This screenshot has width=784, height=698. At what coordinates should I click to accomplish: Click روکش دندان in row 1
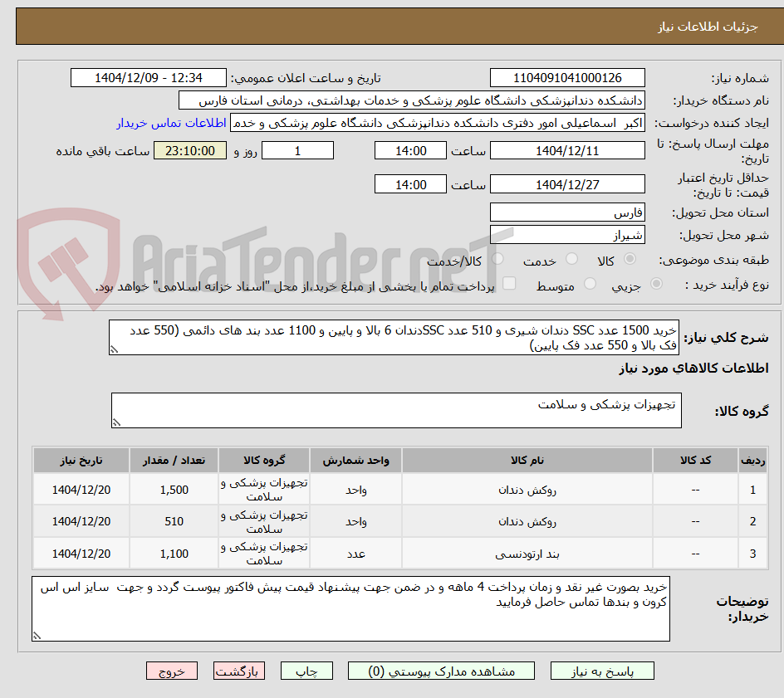527,491
